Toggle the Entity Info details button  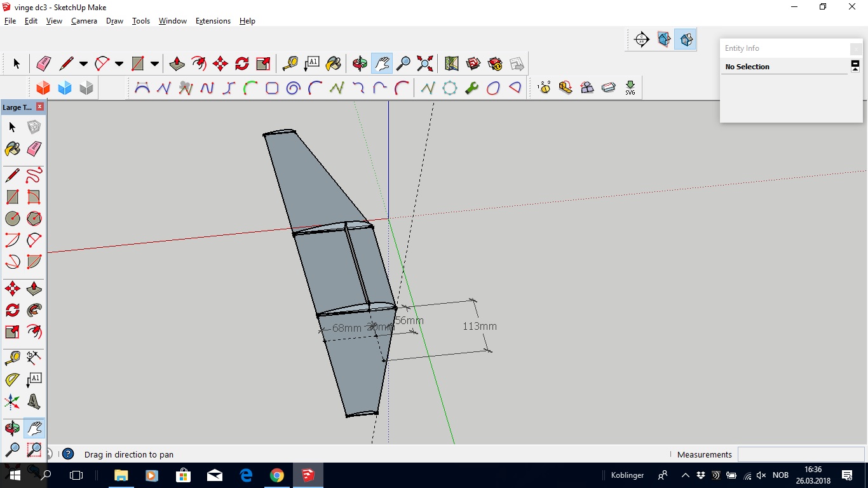pos(855,66)
